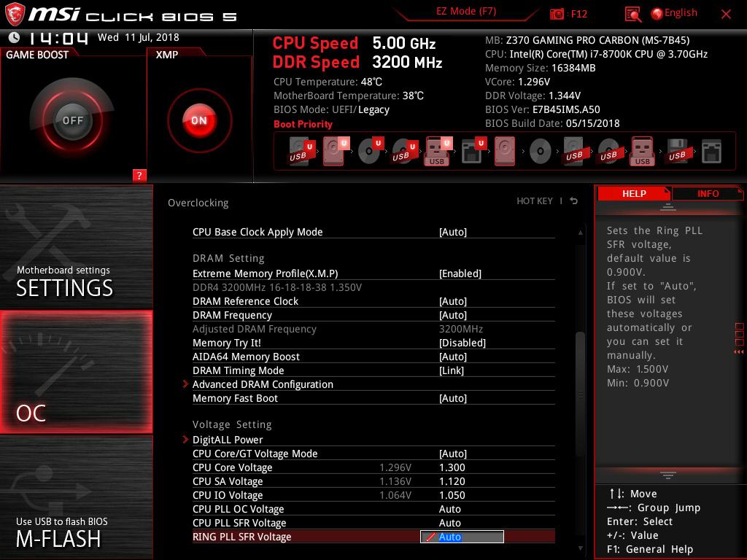Click the red triple-arrow panel collapse icon
The image size is (747, 560).
[738, 352]
